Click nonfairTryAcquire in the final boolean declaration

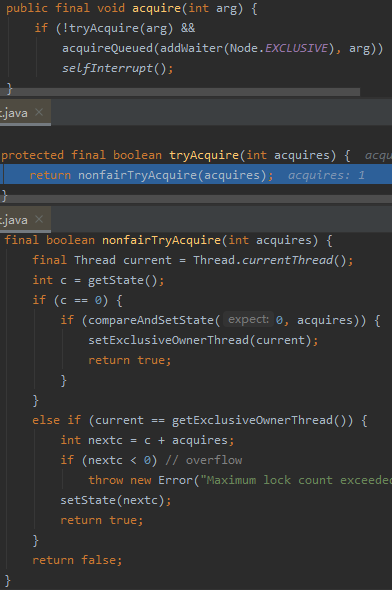(161, 240)
